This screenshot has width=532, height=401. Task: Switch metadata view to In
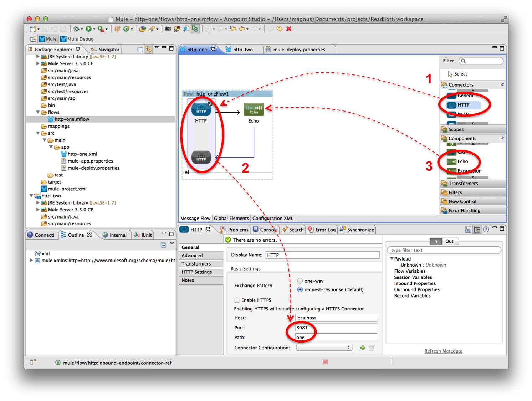tap(435, 241)
